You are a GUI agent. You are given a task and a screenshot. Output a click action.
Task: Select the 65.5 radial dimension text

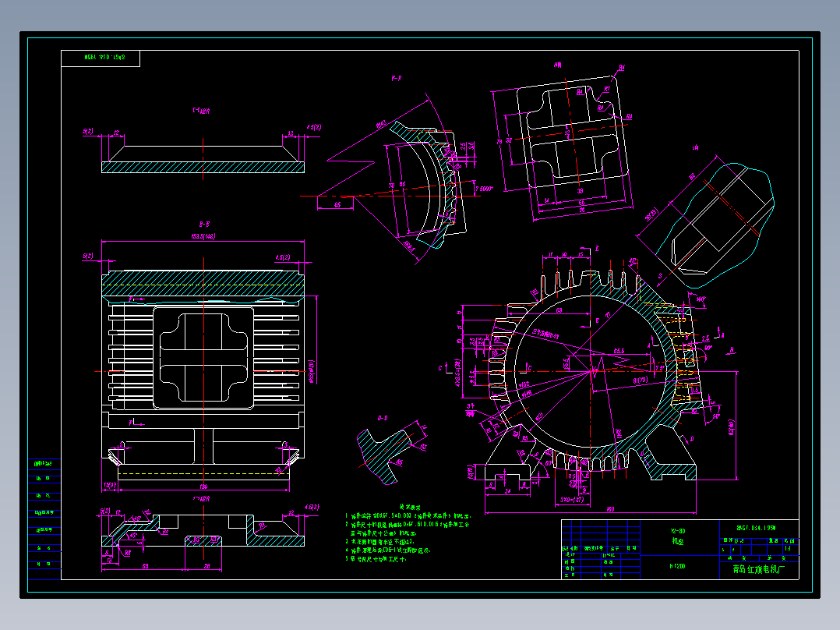618,351
